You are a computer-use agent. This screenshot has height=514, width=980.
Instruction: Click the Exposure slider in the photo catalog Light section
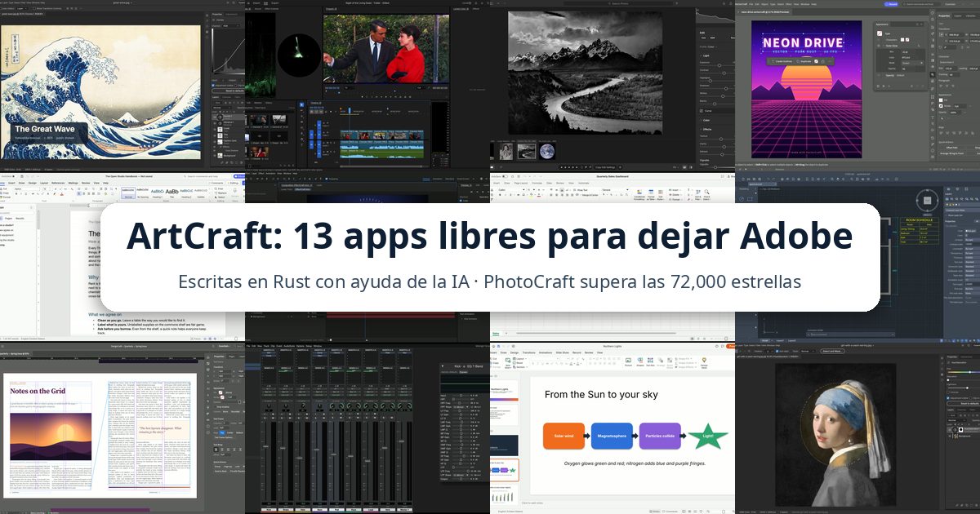coord(718,65)
